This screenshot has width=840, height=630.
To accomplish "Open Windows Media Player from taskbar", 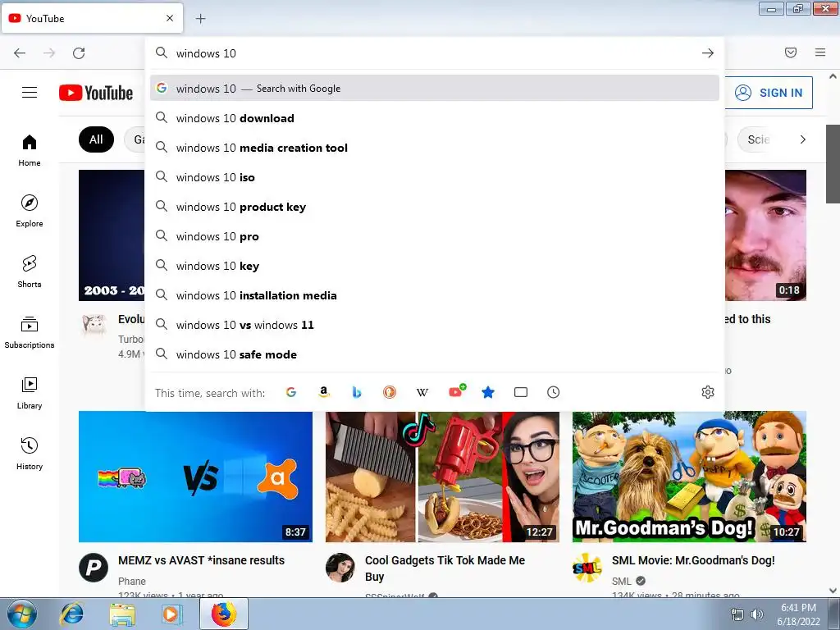I will coord(172,614).
